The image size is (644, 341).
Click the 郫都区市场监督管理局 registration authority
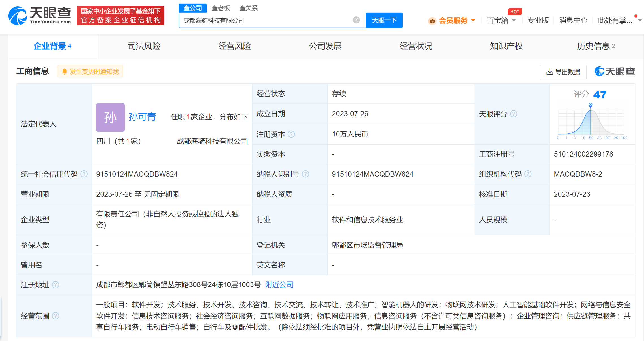click(367, 245)
